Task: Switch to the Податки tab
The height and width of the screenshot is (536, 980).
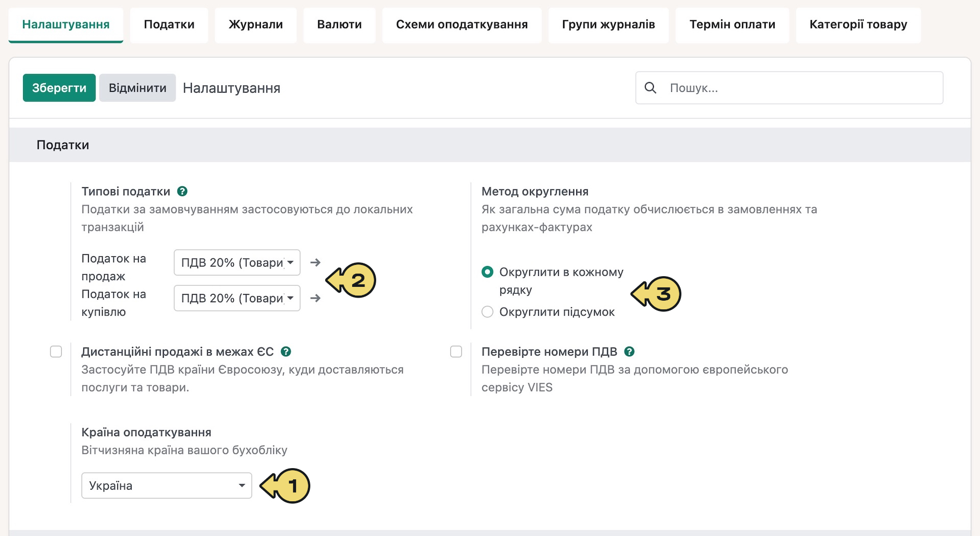Action: coord(169,25)
